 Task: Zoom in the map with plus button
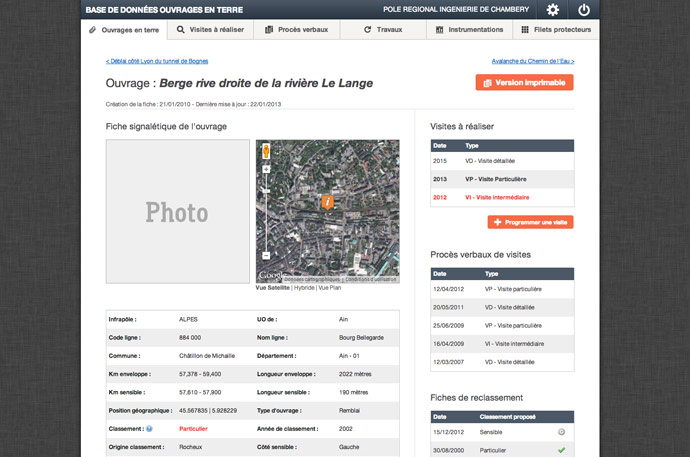point(266,171)
